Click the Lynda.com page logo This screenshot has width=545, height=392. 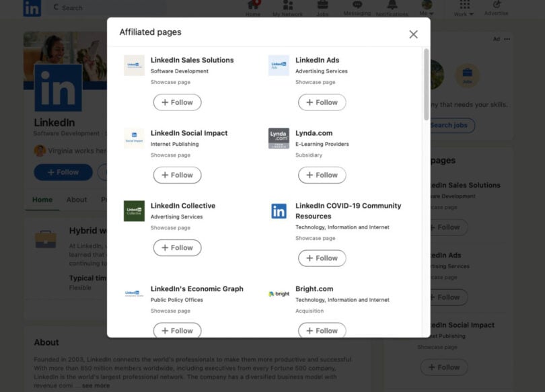pyautogui.click(x=278, y=139)
